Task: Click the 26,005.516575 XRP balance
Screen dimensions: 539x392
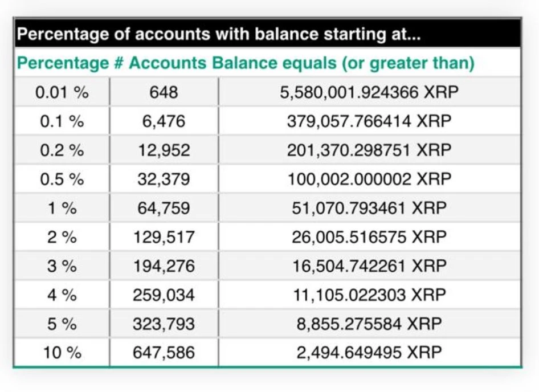Action: [x=369, y=237]
